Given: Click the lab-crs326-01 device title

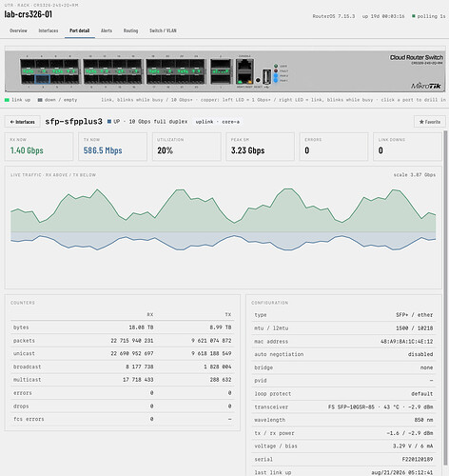Looking at the screenshot, I should [29, 14].
